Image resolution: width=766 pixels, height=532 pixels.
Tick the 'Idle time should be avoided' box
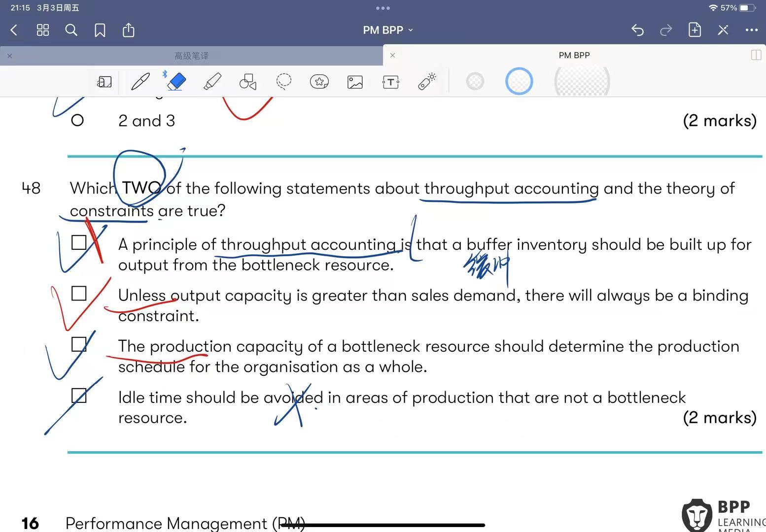(x=79, y=396)
